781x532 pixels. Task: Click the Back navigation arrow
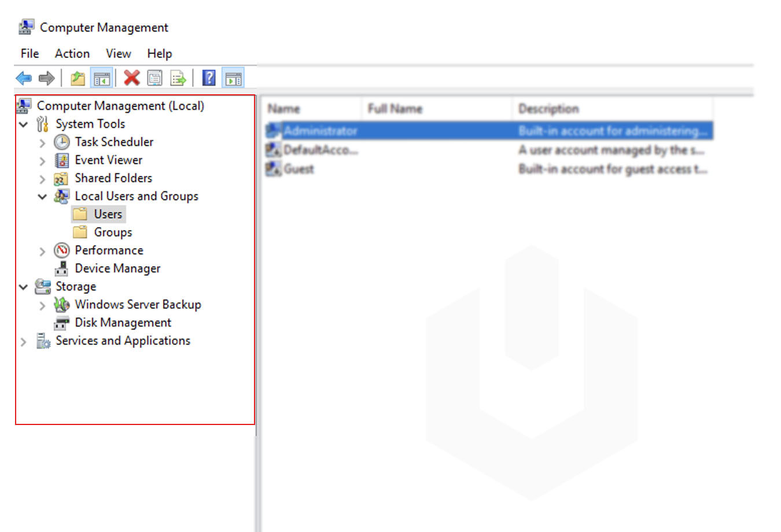24,77
